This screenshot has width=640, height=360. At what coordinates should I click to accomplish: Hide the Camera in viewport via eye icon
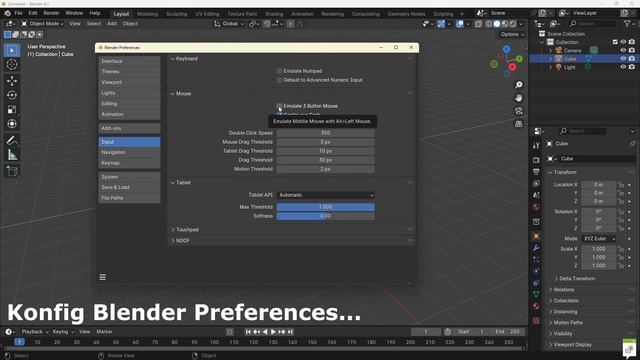click(x=623, y=51)
